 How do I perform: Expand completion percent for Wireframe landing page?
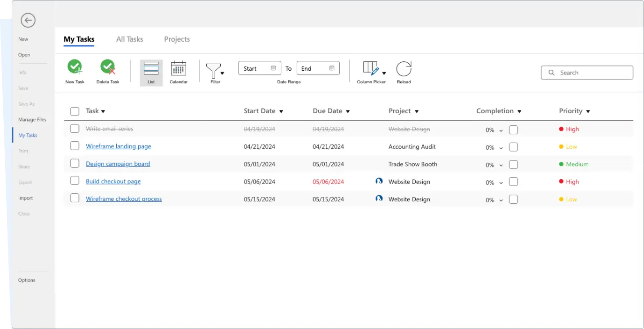[501, 148]
